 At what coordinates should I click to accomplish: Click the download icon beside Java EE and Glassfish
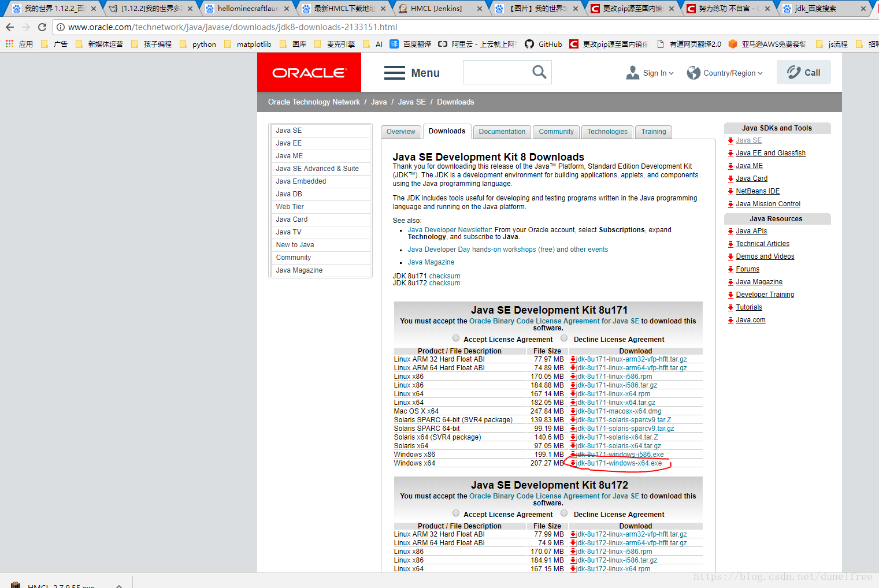tap(731, 154)
